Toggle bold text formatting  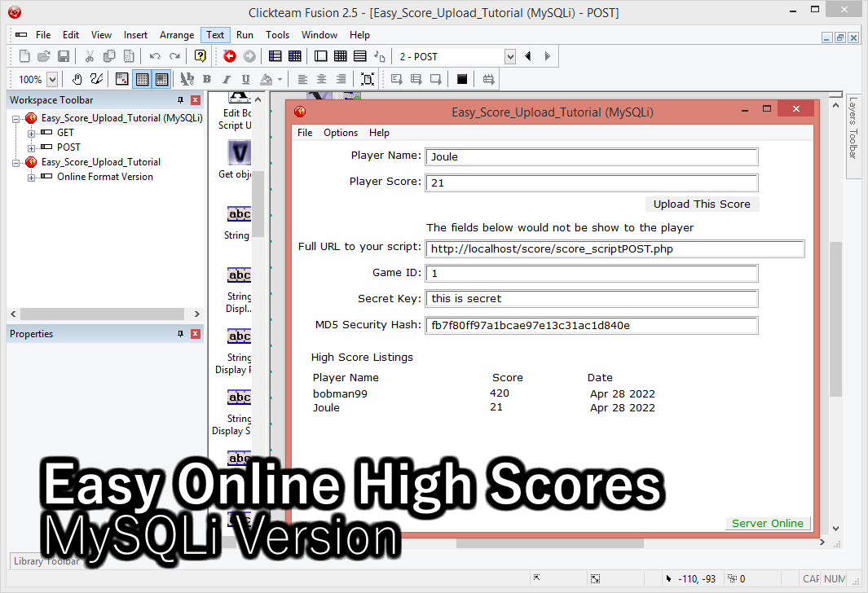207,80
